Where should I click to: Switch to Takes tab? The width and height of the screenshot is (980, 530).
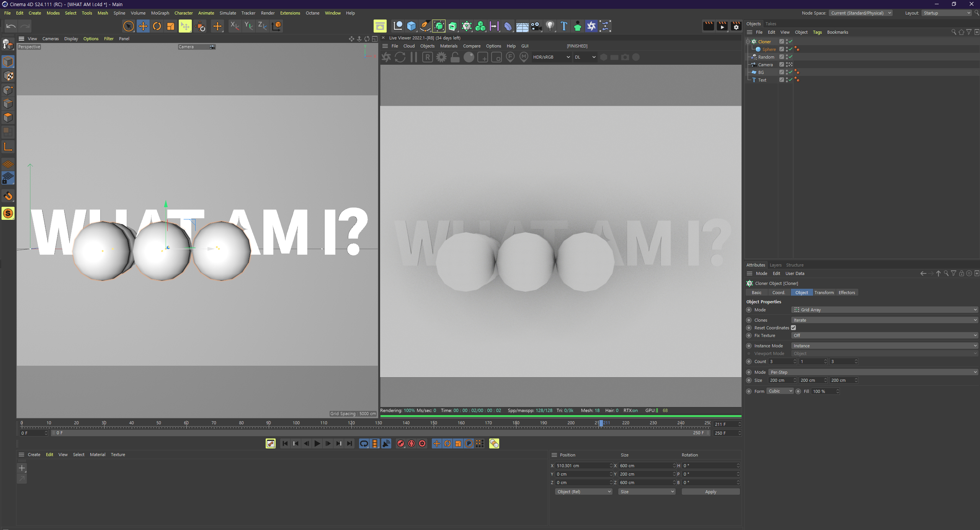[x=771, y=24]
